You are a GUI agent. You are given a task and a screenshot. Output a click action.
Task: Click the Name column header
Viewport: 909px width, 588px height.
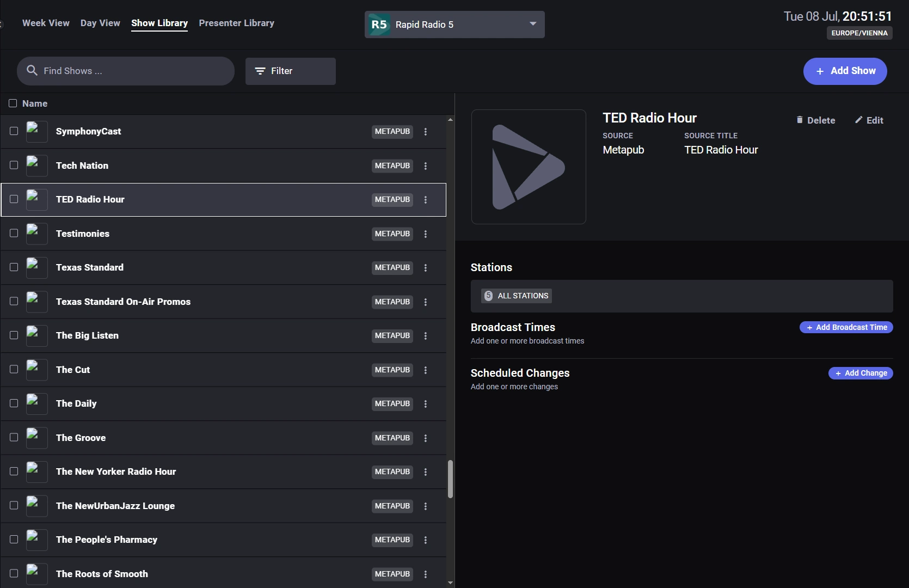[x=35, y=103]
